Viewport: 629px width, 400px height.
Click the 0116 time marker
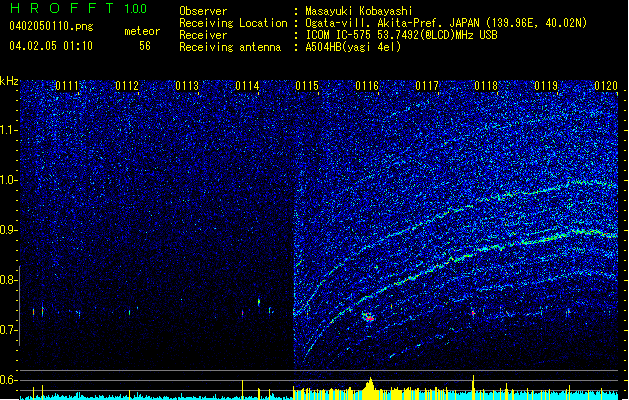[x=367, y=86]
